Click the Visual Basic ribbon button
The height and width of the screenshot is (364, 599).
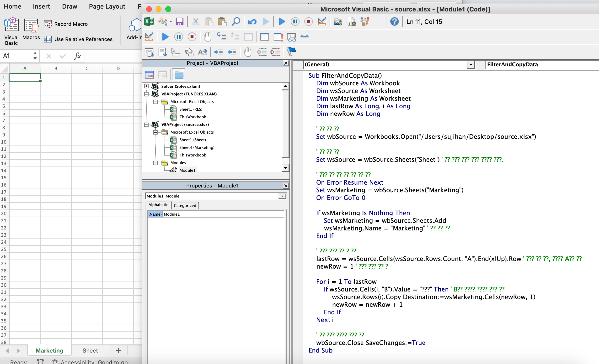pyautogui.click(x=11, y=31)
